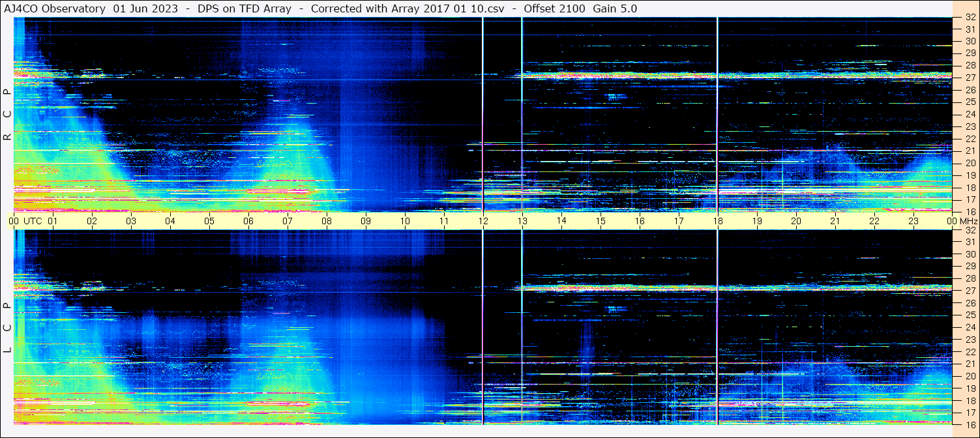
Task: Click the R C P polarization label
Action: (7, 115)
